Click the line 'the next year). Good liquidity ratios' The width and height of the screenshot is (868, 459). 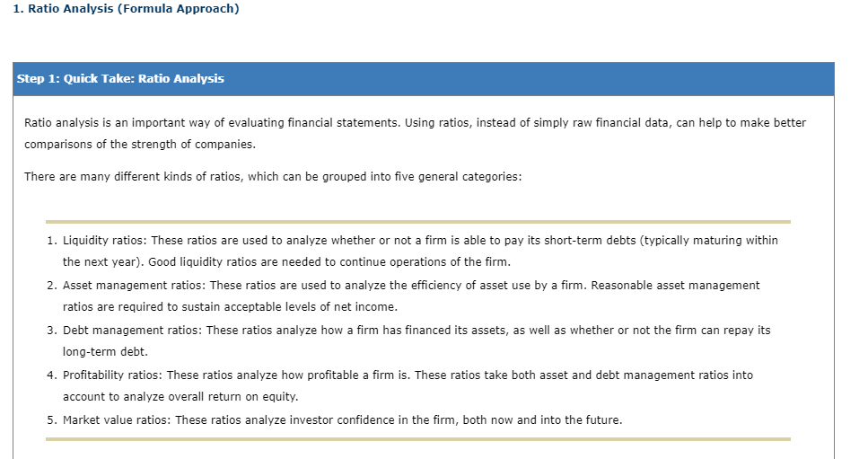click(x=285, y=262)
